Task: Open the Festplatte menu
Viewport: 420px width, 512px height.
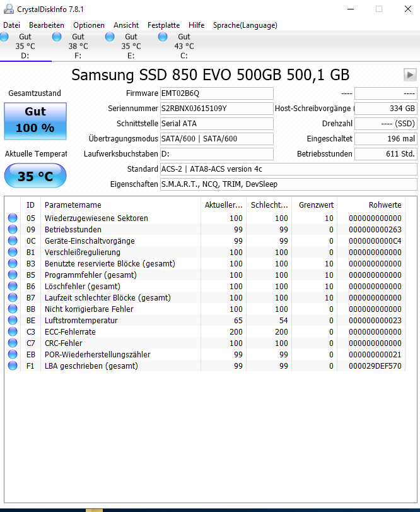Action: coord(164,25)
